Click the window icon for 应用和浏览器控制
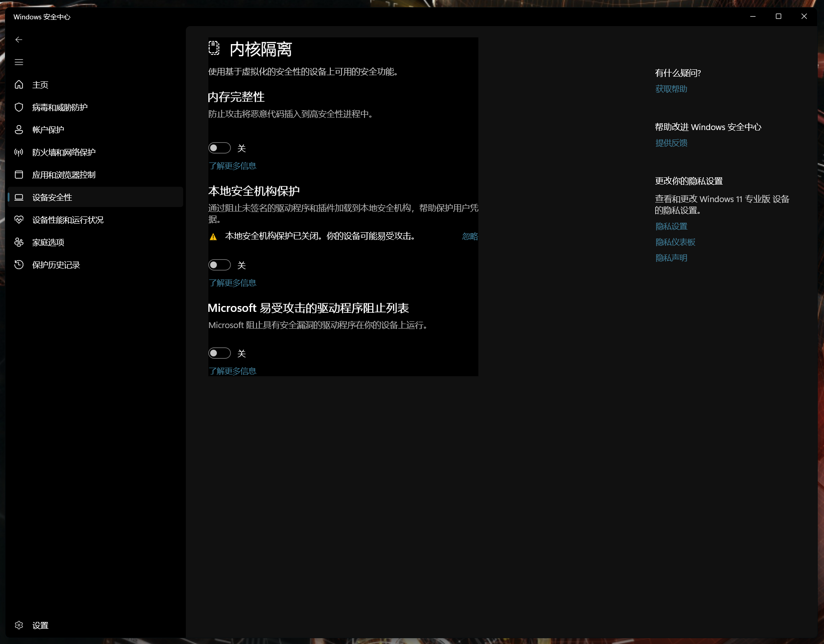This screenshot has height=644, width=824. pyautogui.click(x=19, y=175)
